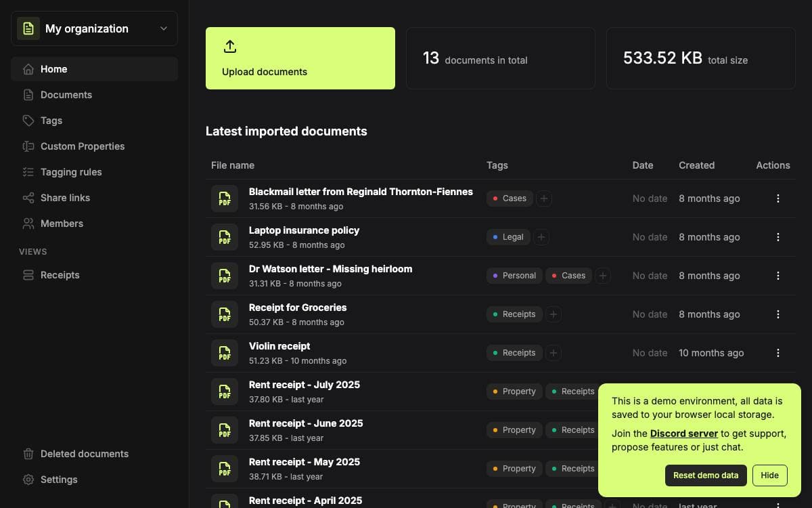Click the 13 documents in total card

pyautogui.click(x=501, y=58)
